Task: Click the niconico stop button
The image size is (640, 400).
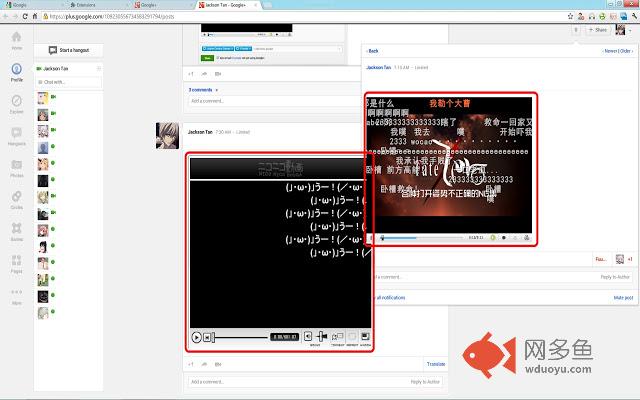Action: point(207,337)
